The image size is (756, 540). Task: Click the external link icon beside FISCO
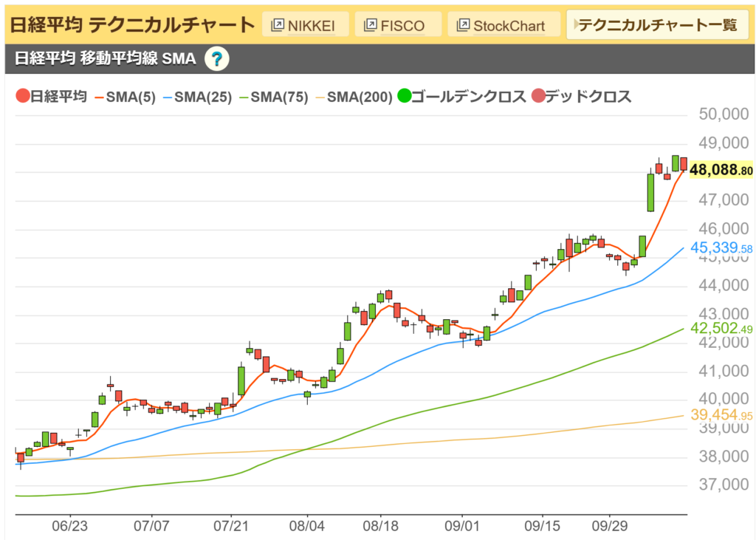coord(371,26)
